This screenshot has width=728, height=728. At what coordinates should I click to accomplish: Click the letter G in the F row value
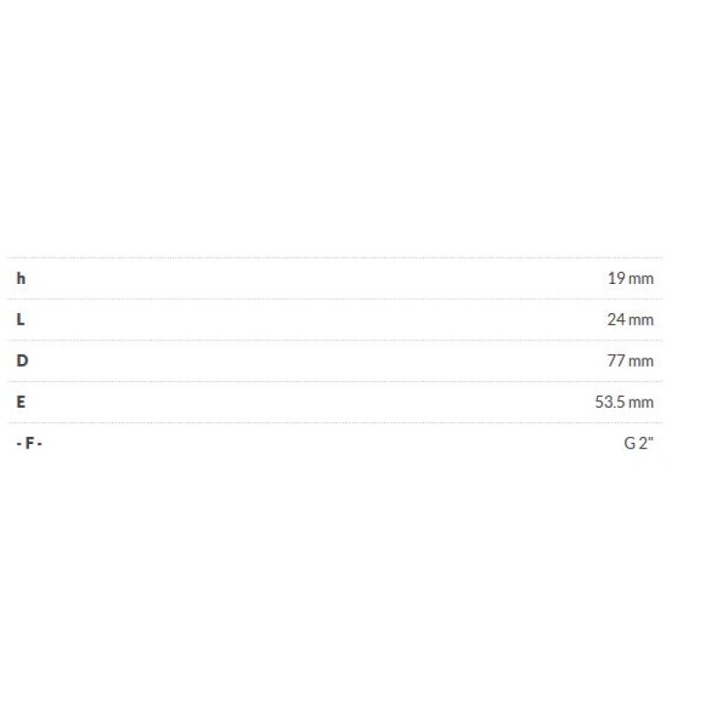click(630, 443)
